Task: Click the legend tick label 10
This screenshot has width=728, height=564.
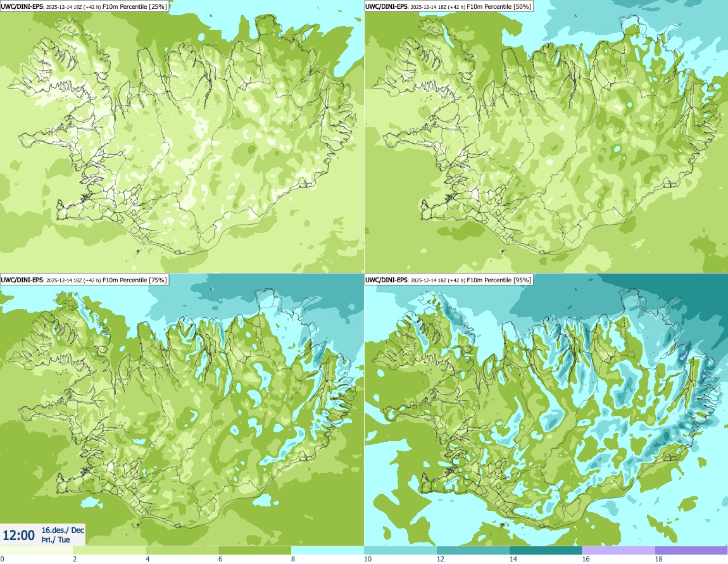Action: tap(368, 560)
